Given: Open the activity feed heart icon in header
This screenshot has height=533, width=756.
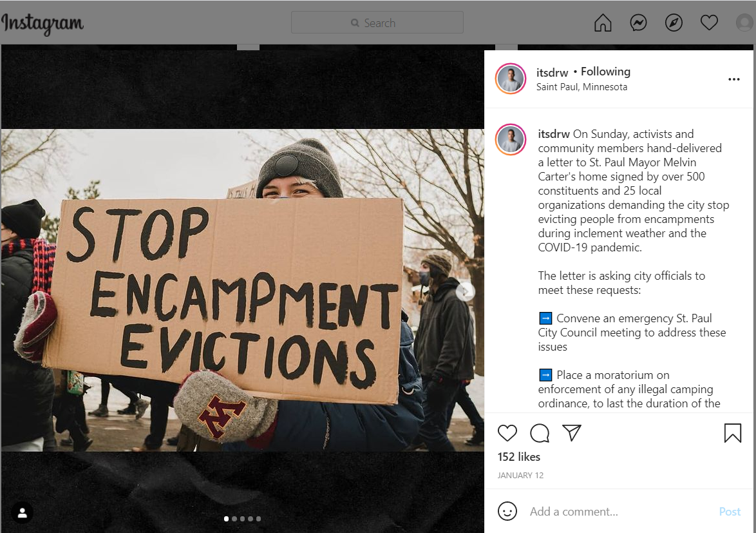Looking at the screenshot, I should click(x=709, y=22).
